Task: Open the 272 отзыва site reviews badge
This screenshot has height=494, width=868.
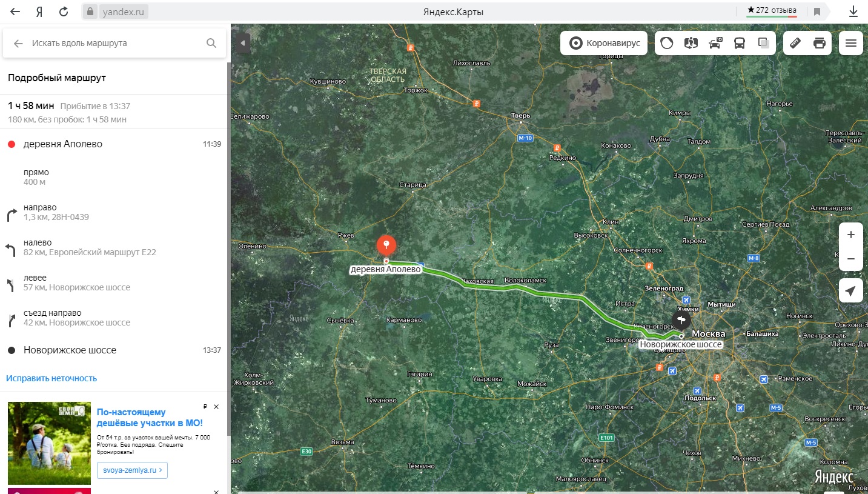Action: pyautogui.click(x=772, y=10)
